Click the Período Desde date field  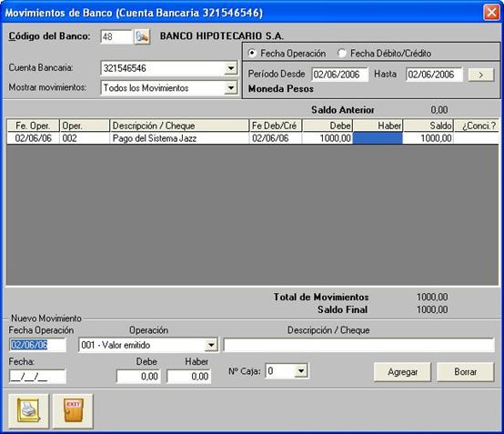(x=339, y=75)
